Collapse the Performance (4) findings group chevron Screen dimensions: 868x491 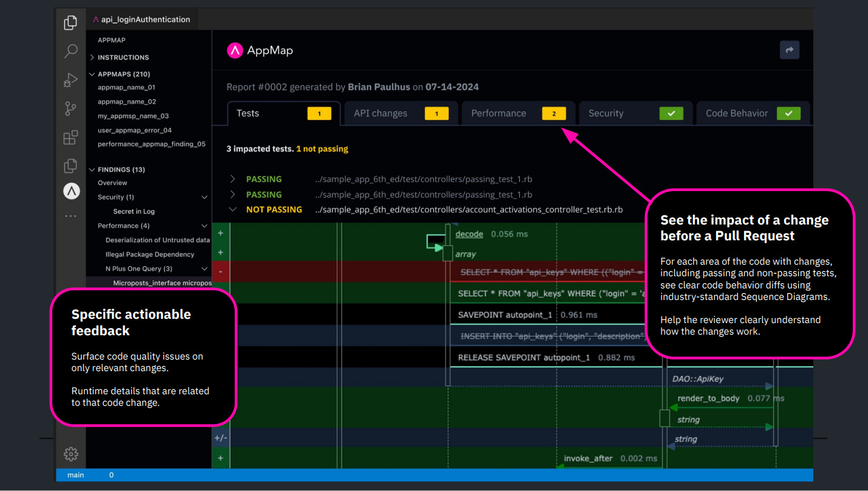[205, 226]
